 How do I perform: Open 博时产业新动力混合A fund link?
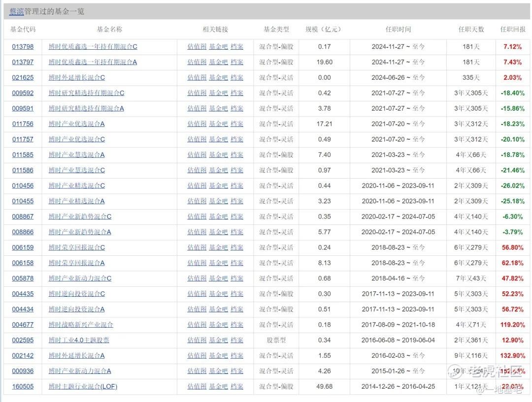80,371
